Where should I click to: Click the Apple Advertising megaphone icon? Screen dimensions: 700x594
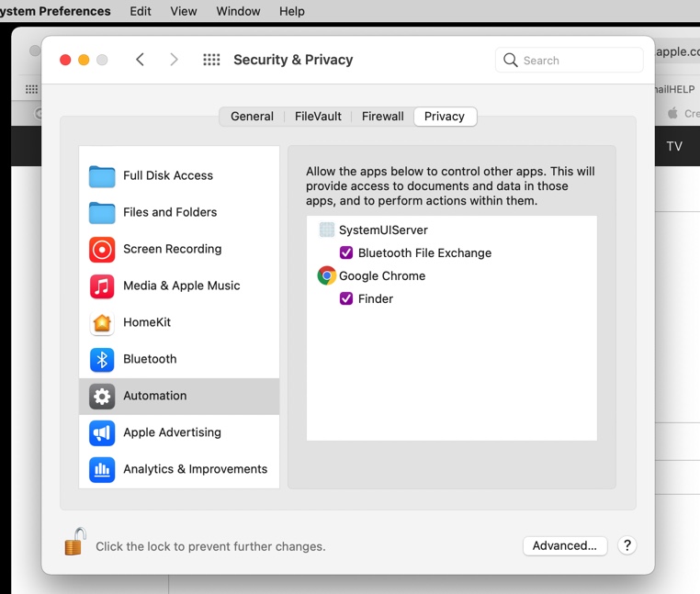102,433
